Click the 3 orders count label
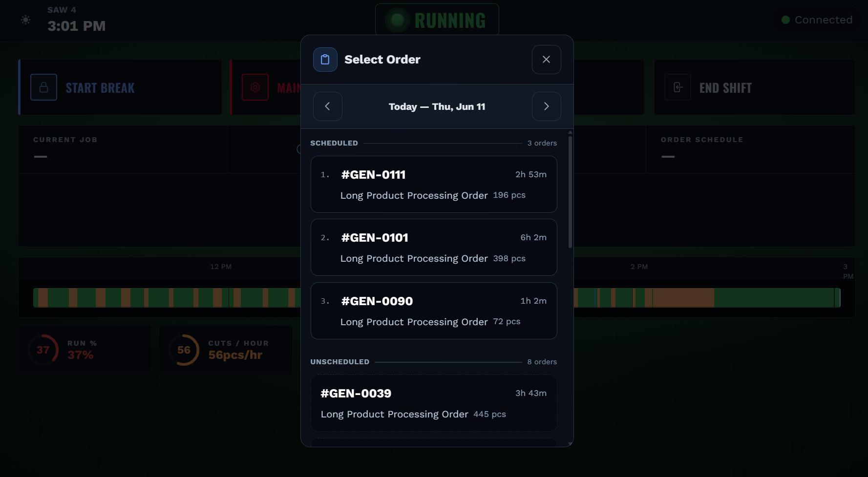Screen dimensions: 868x477 click(x=542, y=143)
